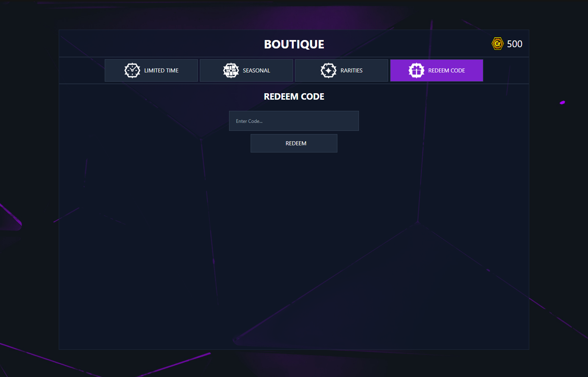The height and width of the screenshot is (377, 588).
Task: Click the small purple particle at right
Action: (x=562, y=102)
